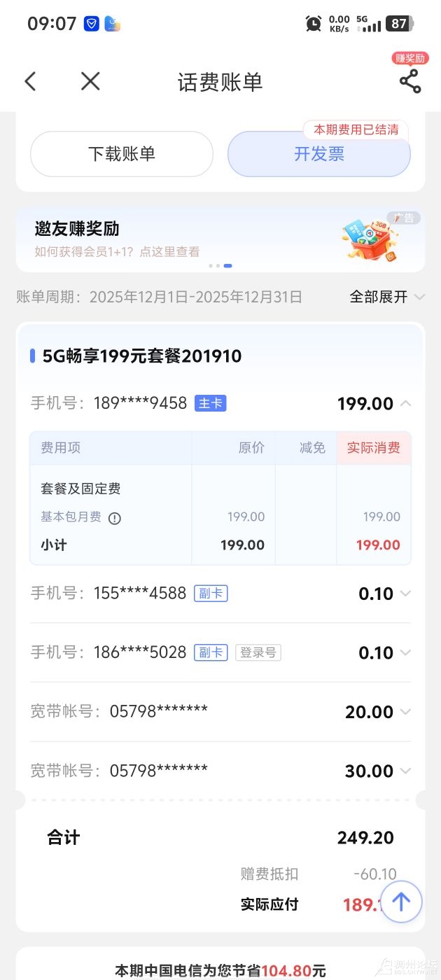The height and width of the screenshot is (980, 441).
Task: Tap the scroll-to-top arrow button
Action: (401, 902)
